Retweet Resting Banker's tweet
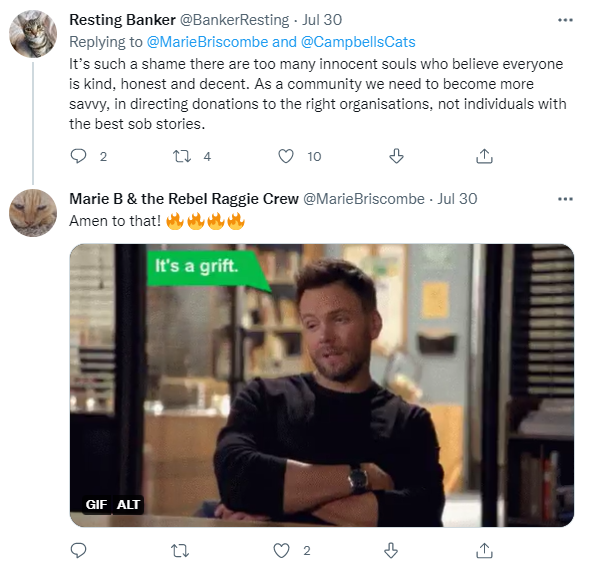Image resolution: width=589 pixels, height=569 pixels. click(182, 156)
